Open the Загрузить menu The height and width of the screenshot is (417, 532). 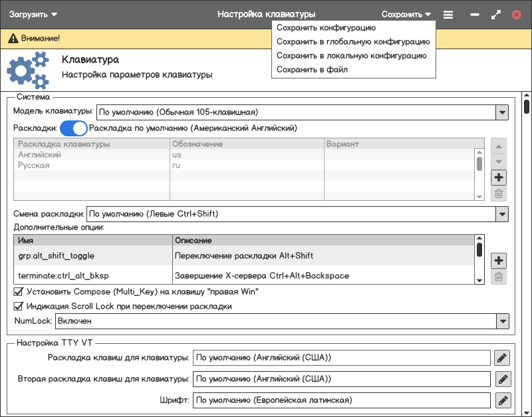click(33, 14)
